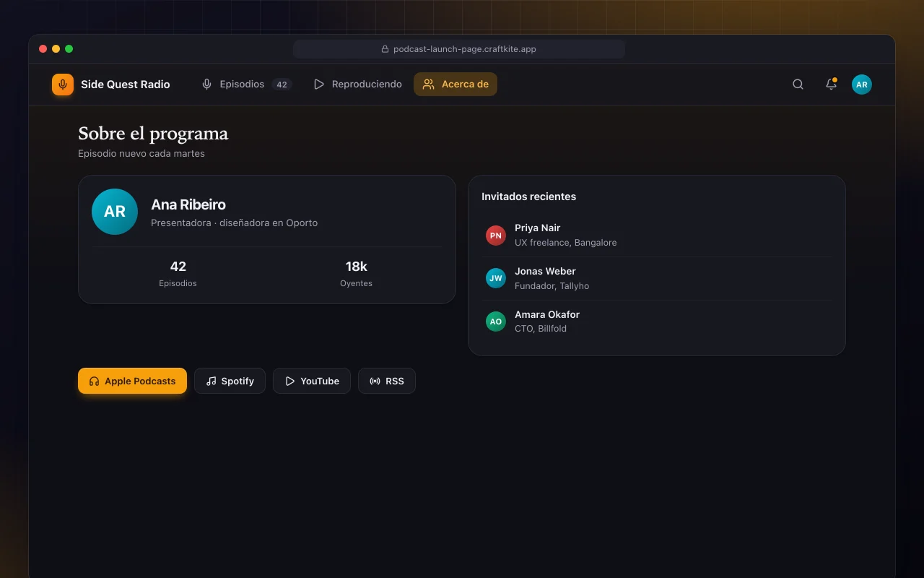This screenshot has height=578, width=924.
Task: Click the Invitados recientes heading
Action: pos(529,197)
